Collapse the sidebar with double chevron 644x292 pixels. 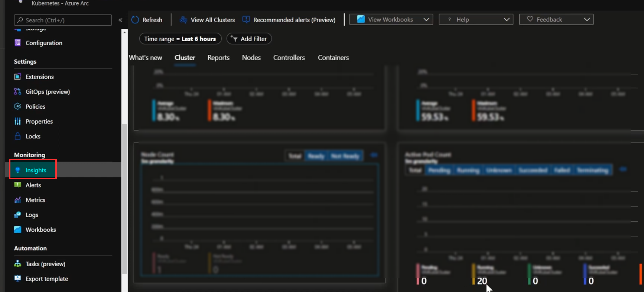coord(120,20)
